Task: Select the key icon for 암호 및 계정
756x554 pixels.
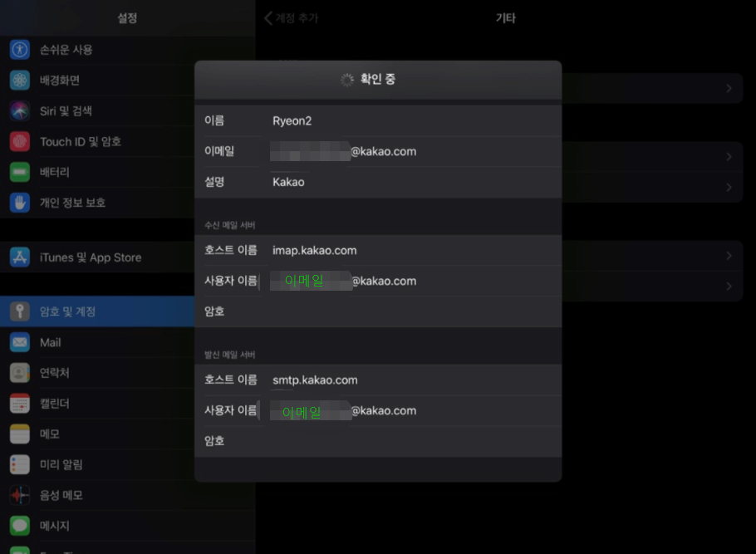Action: coord(20,311)
